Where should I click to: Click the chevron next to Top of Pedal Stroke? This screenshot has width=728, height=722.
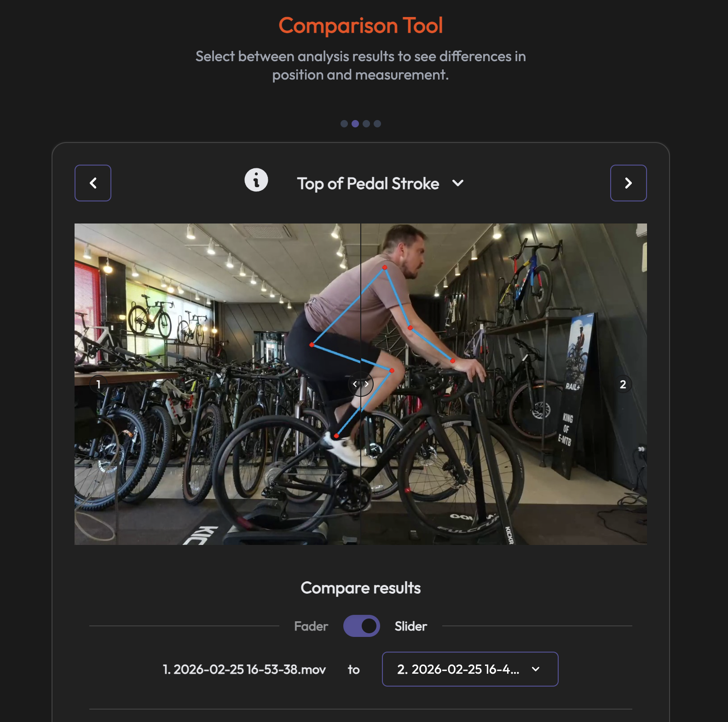click(x=458, y=183)
